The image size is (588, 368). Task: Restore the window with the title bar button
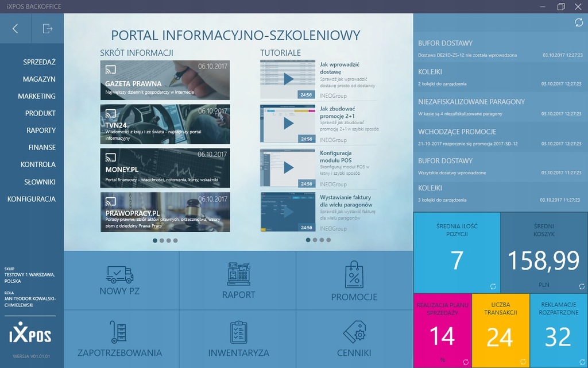tap(560, 6)
